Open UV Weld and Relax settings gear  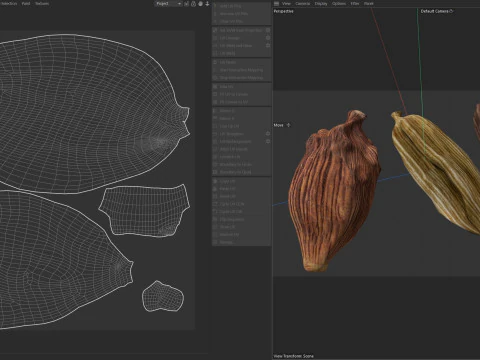point(268,45)
